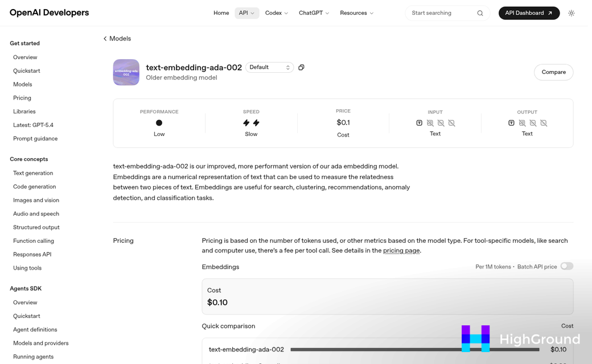The width and height of the screenshot is (592, 364).
Task: Open the pricing page link
Action: point(401,250)
